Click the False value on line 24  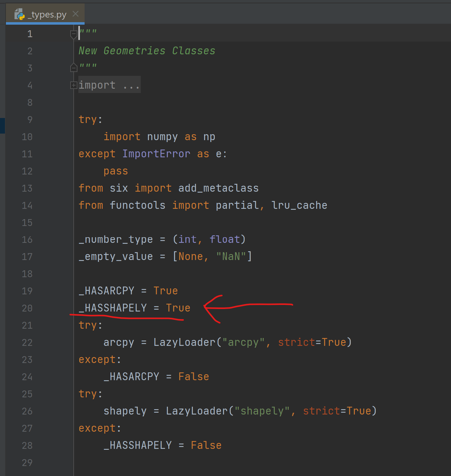(x=194, y=376)
